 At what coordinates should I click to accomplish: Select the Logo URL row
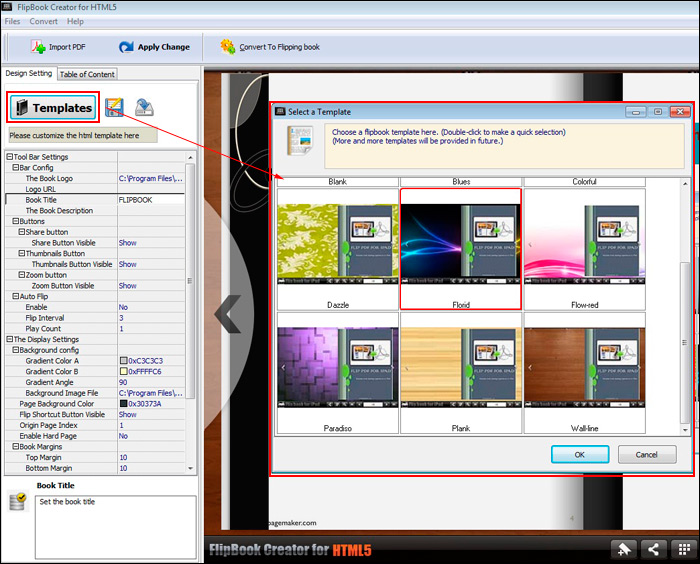(95, 189)
